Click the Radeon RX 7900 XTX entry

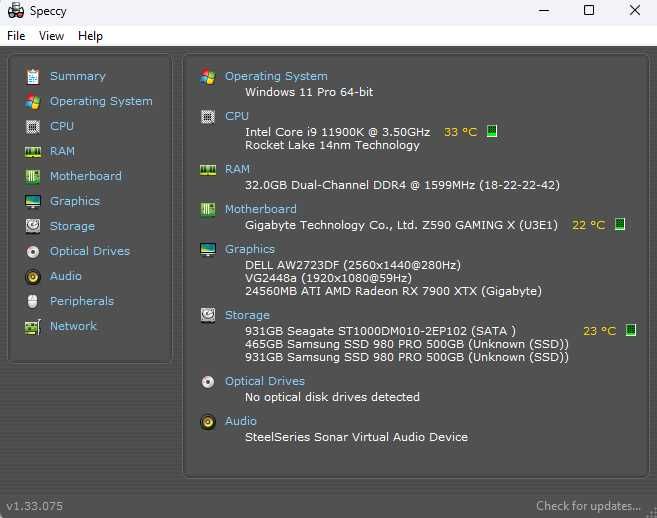[x=393, y=291]
